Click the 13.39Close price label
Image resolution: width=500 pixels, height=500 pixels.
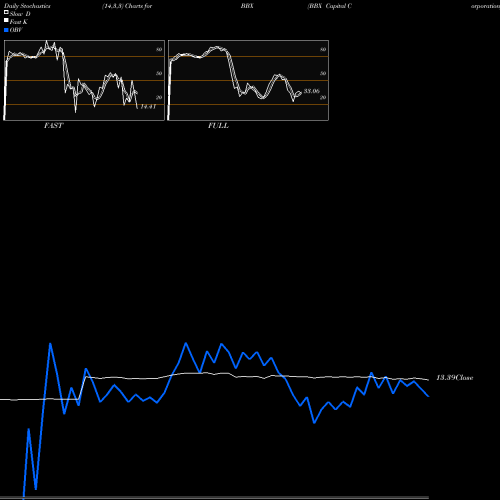click(455, 378)
